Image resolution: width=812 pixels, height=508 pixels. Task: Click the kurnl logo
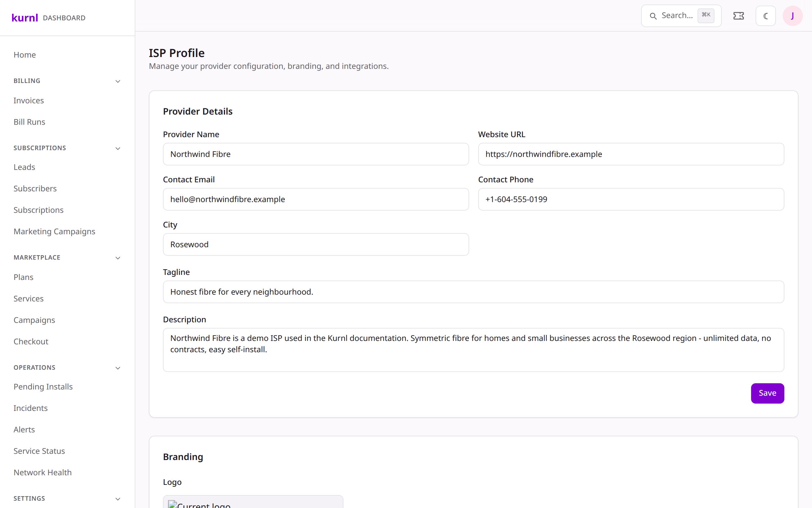pos(25,17)
